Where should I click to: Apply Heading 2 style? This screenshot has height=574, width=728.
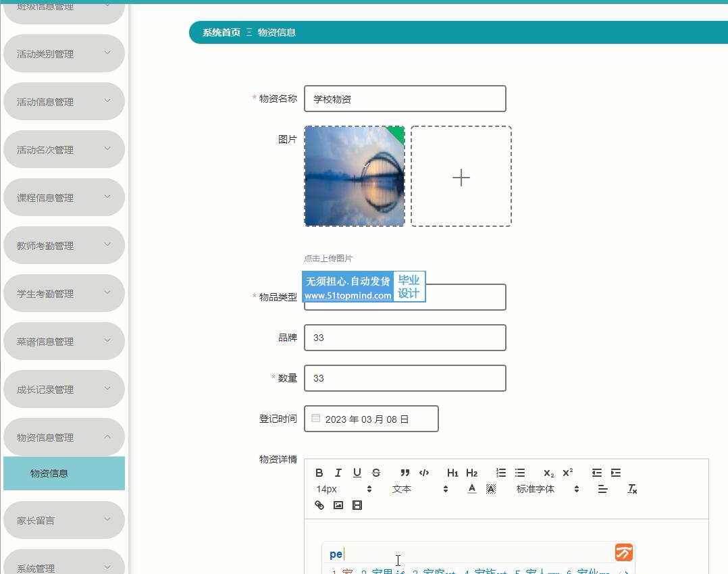471,473
